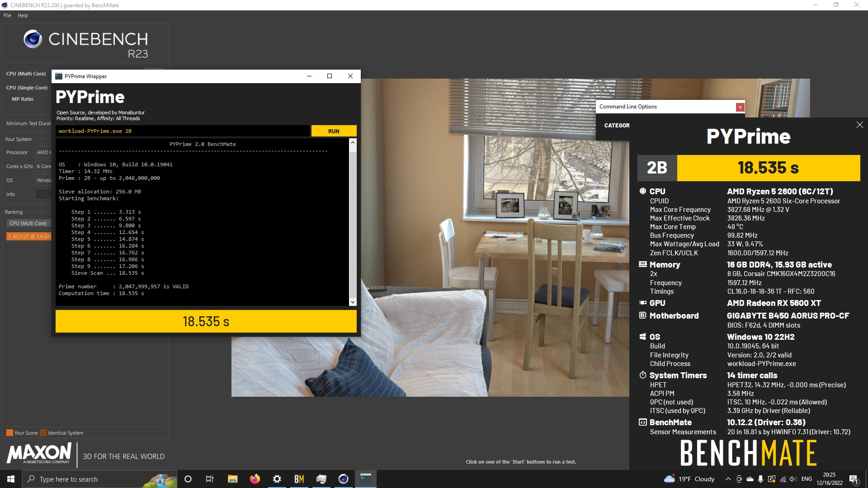Click the microphone tray icon

[x=761, y=479]
